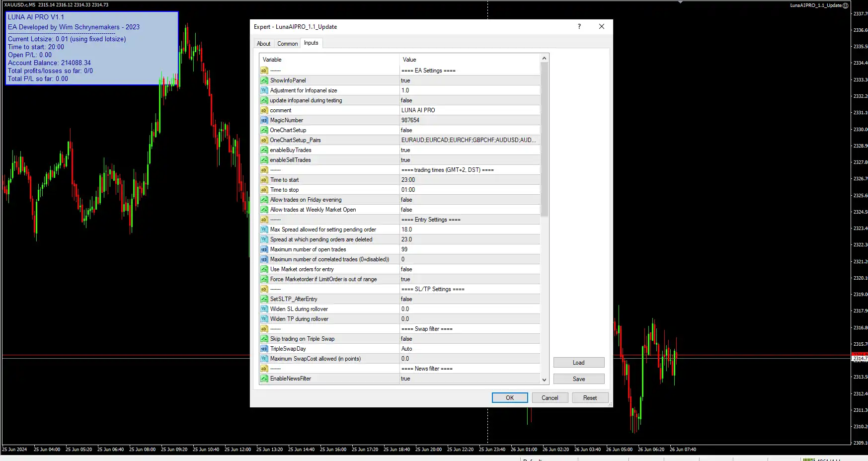The height and width of the screenshot is (461, 868).
Task: Click the News filter section header row
Action: coord(399,369)
